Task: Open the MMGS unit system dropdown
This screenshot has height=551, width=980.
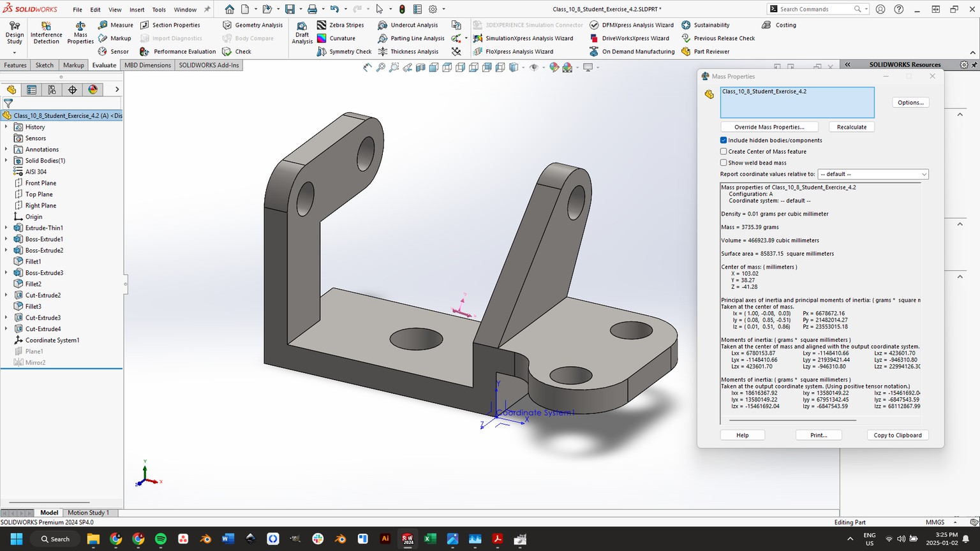Action: (942, 522)
